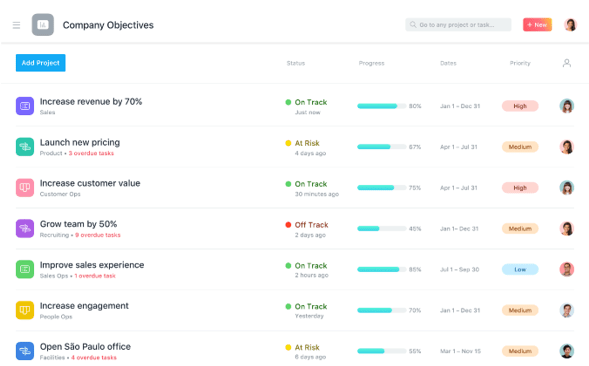Sort by the Progress column header
Screen dimensions: 589x366
372,63
